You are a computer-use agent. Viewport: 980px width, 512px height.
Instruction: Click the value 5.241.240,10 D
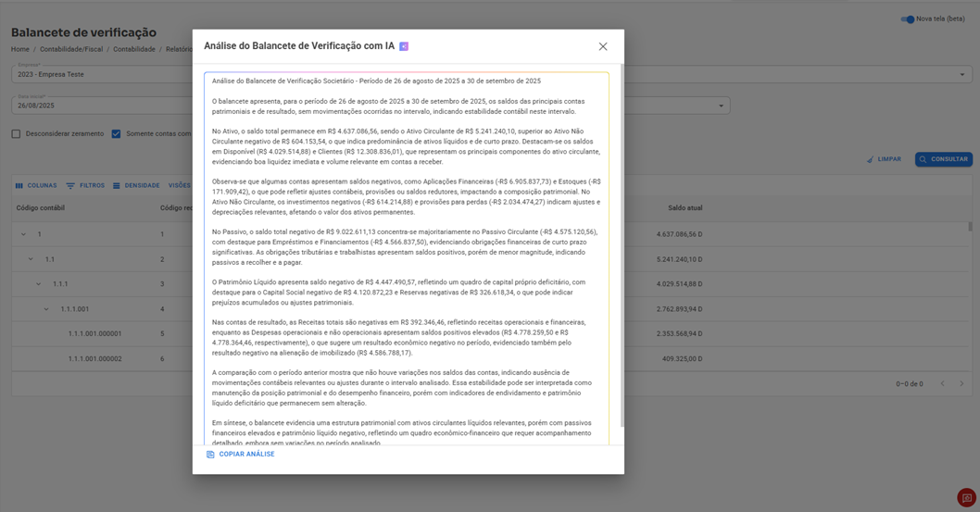pyautogui.click(x=679, y=259)
